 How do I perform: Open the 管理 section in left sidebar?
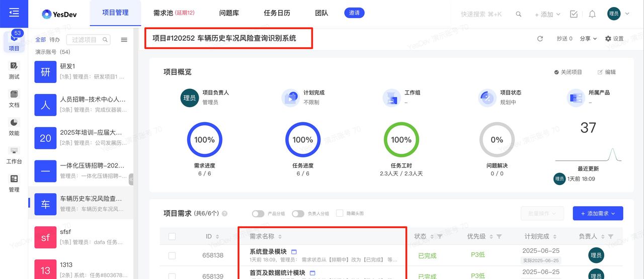pos(14,184)
